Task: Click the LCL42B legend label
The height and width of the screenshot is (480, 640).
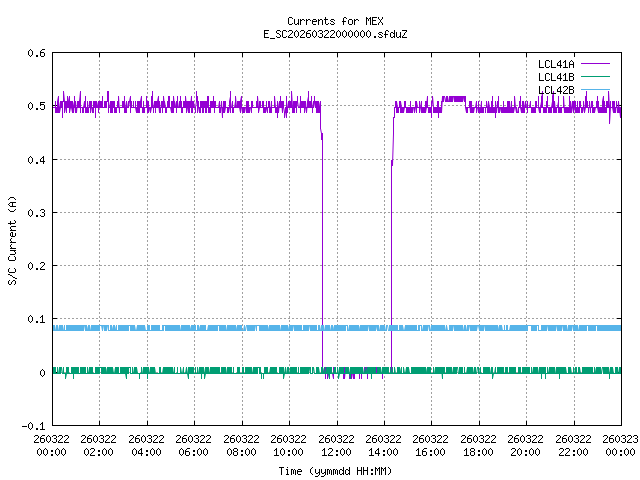Action: click(555, 90)
